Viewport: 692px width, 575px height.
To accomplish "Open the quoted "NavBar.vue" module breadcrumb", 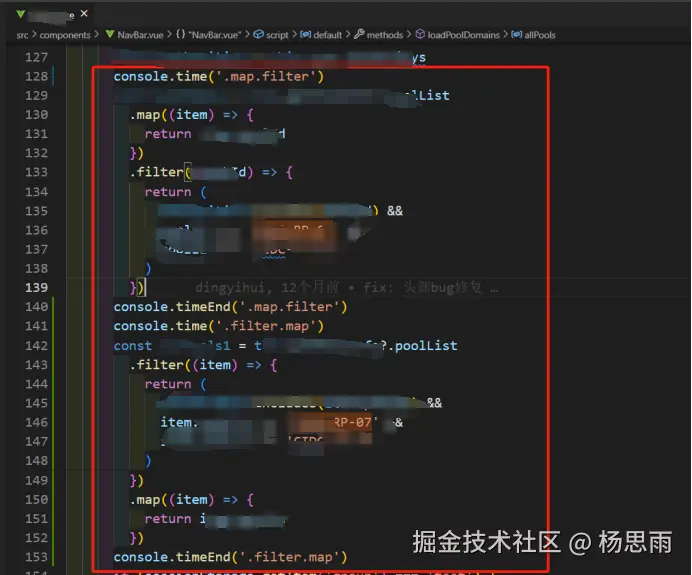I will [215, 35].
